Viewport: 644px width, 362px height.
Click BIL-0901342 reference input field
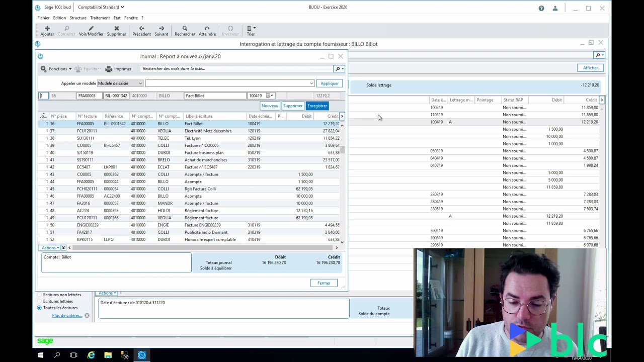click(x=116, y=96)
